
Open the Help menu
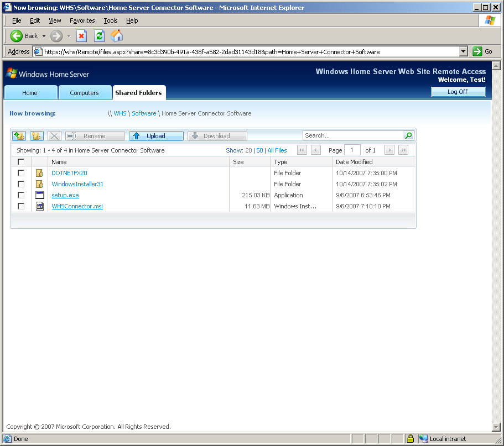click(x=132, y=20)
